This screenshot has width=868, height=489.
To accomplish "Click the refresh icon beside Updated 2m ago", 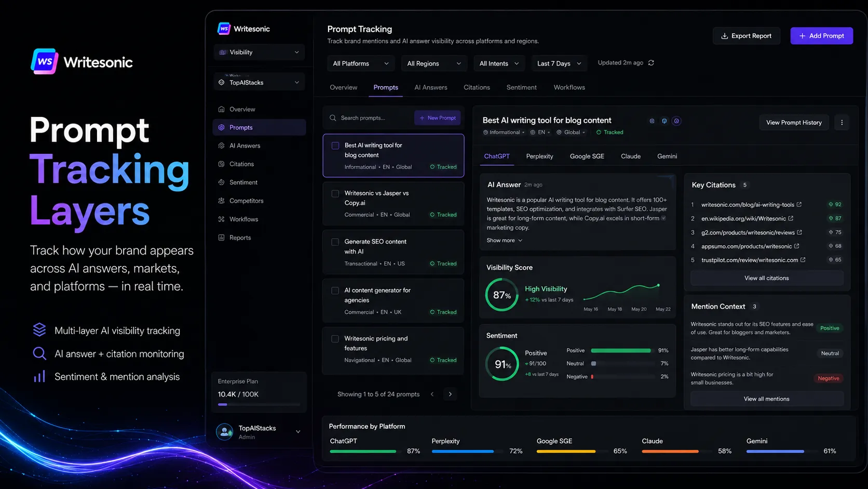I will [651, 63].
